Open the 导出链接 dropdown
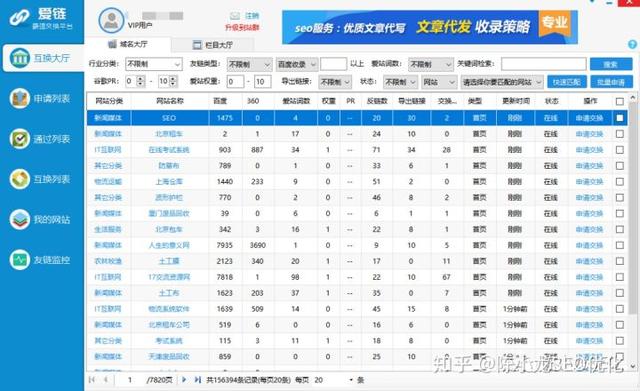 point(335,82)
